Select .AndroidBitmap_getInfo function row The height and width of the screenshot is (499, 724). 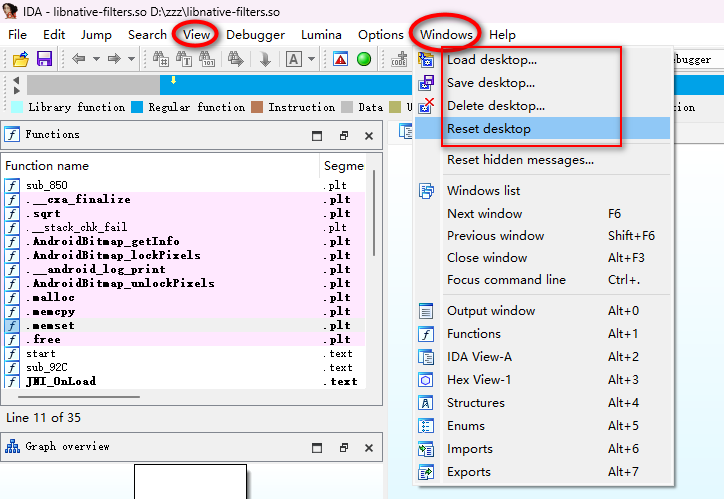pyautogui.click(x=184, y=241)
